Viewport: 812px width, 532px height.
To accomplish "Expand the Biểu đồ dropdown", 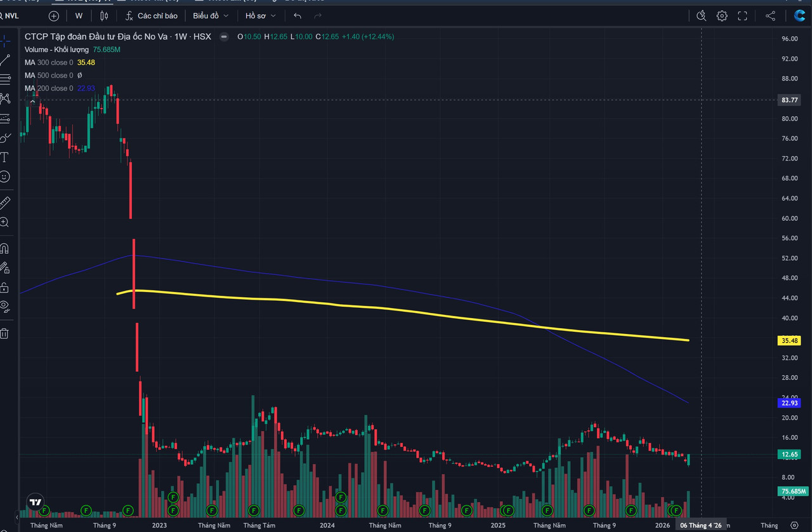I will pos(211,16).
